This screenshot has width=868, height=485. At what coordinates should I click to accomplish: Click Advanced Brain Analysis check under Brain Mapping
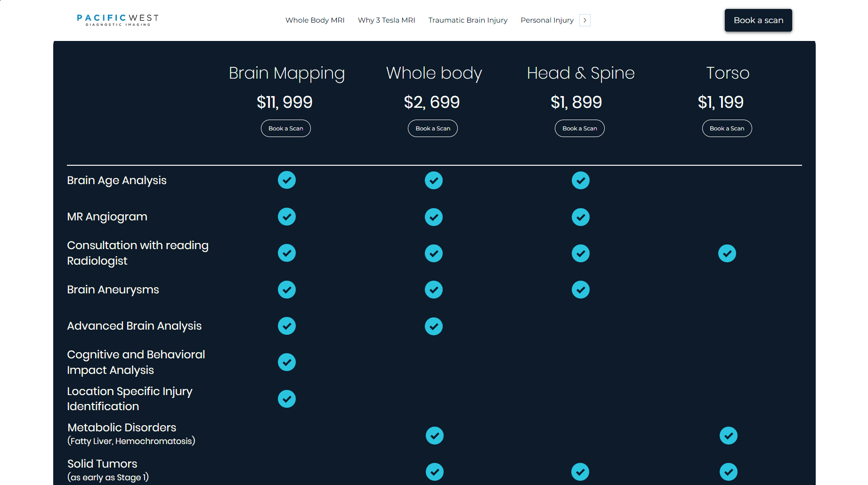click(x=287, y=326)
